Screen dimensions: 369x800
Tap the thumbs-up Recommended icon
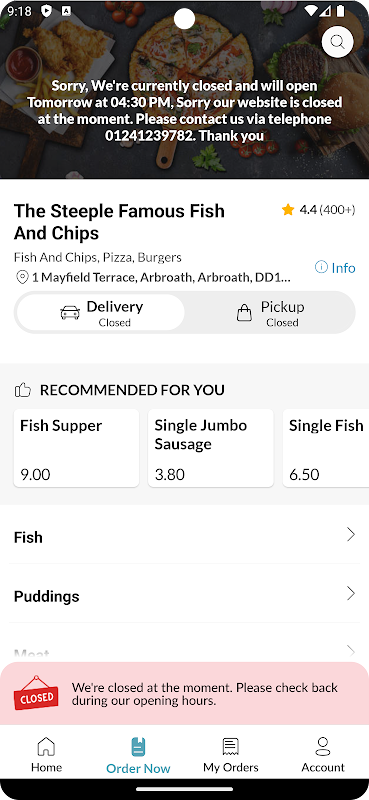(23, 390)
